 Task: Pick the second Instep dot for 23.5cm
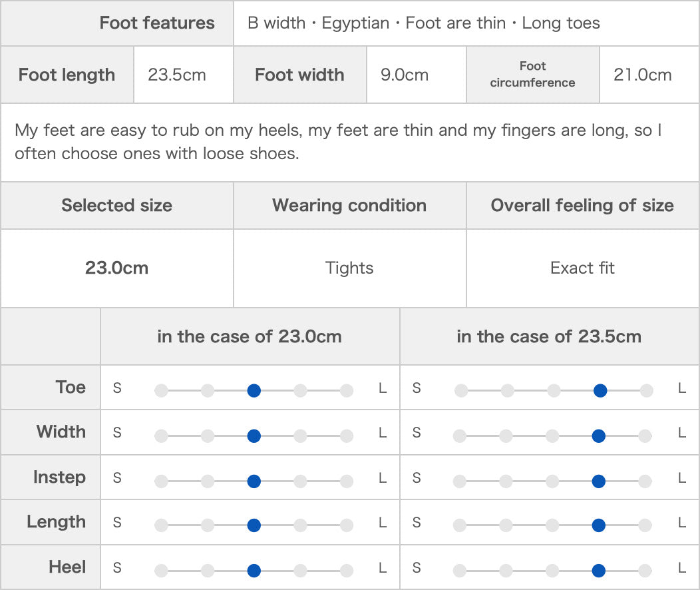point(506,481)
